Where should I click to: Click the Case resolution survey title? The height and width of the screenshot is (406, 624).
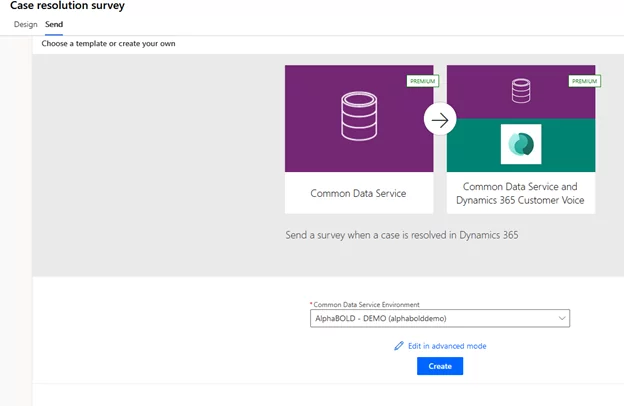[x=67, y=6]
